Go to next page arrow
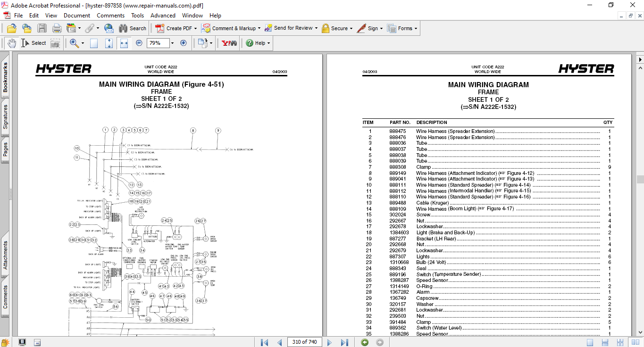The width and height of the screenshot is (644, 347). point(329,342)
